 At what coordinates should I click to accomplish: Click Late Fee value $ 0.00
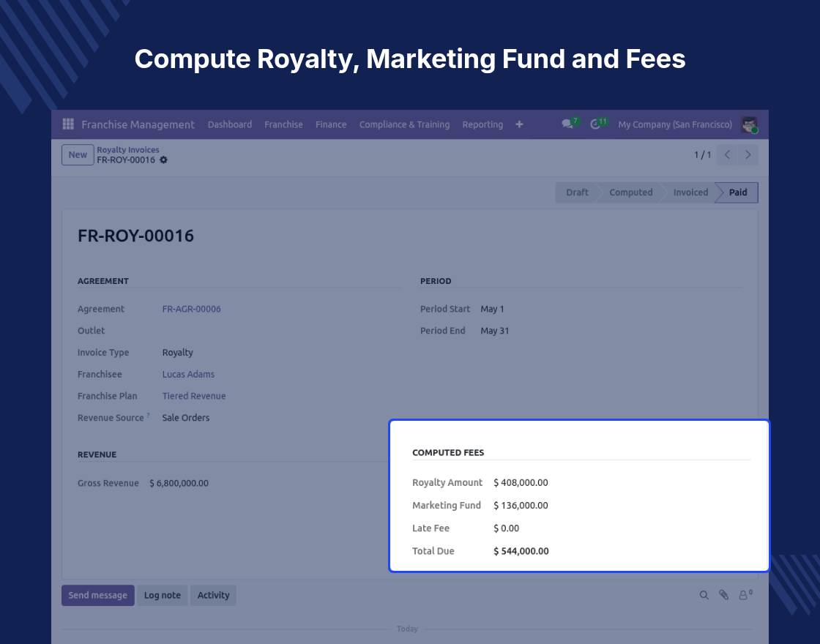(506, 528)
